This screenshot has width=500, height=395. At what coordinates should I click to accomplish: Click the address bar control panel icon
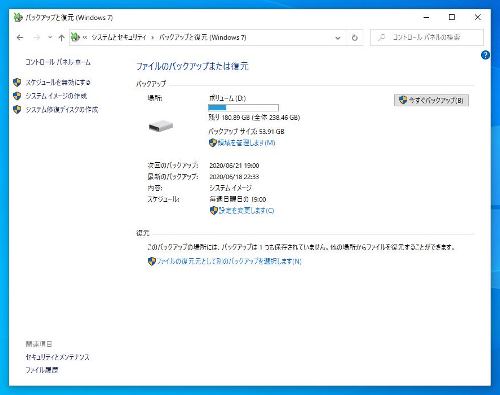pyautogui.click(x=75, y=37)
